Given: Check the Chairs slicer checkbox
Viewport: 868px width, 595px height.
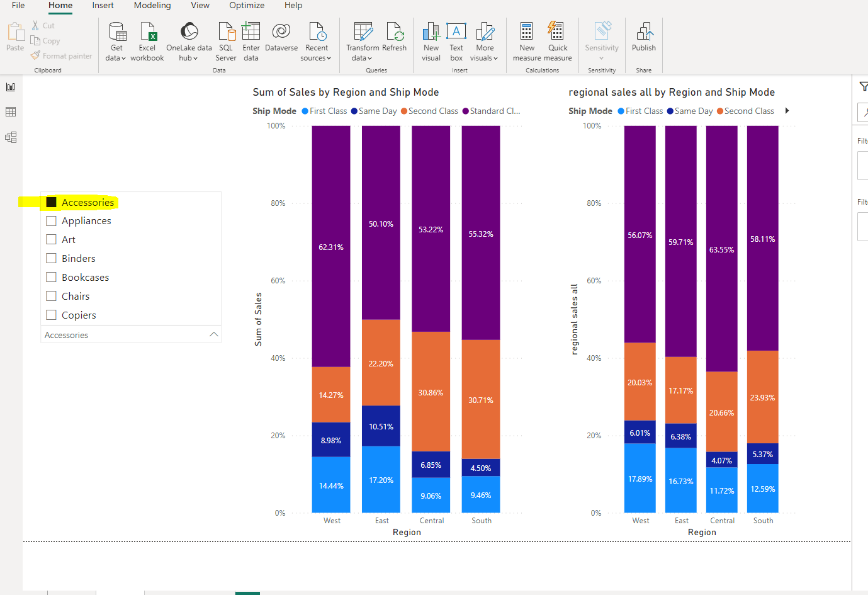Looking at the screenshot, I should [52, 297].
